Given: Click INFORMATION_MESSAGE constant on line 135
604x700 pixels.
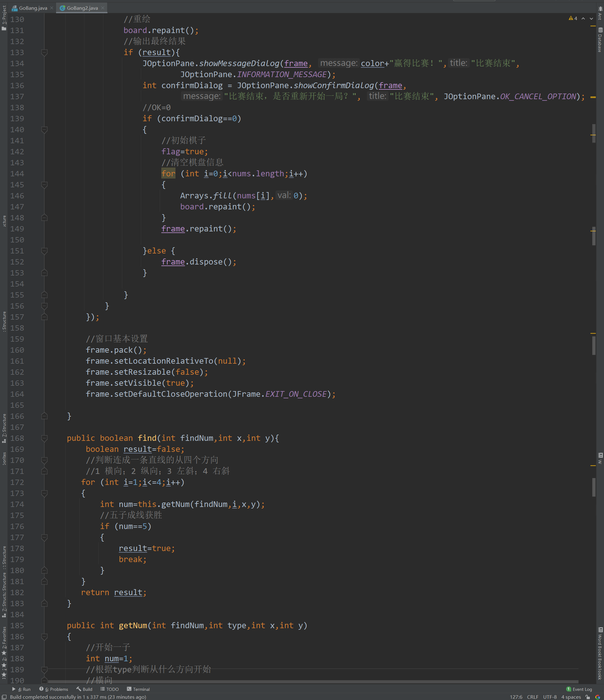Looking at the screenshot, I should (x=282, y=74).
